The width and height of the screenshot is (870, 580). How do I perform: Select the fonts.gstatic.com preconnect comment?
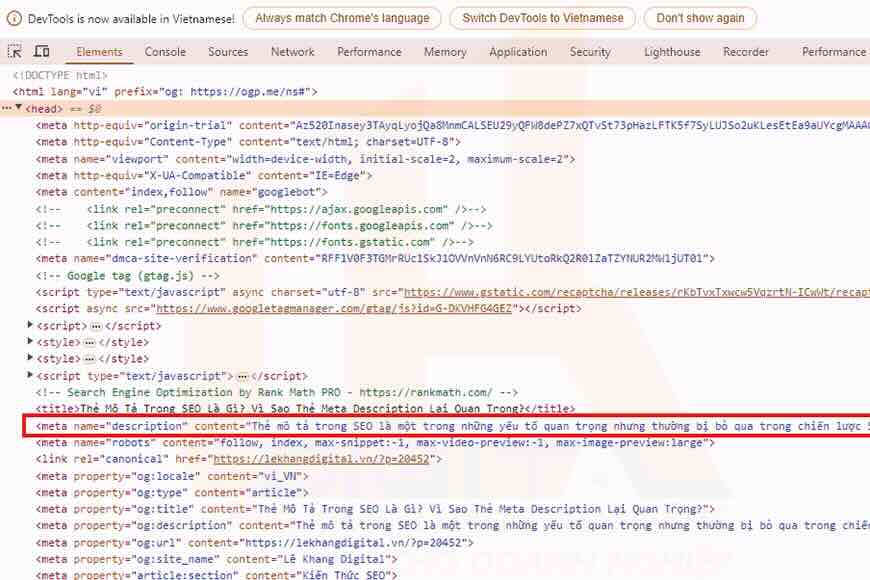tap(255, 243)
